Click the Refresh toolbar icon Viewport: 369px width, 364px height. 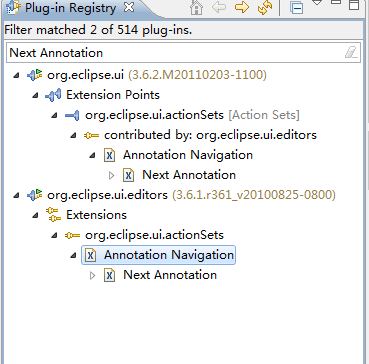(265, 8)
